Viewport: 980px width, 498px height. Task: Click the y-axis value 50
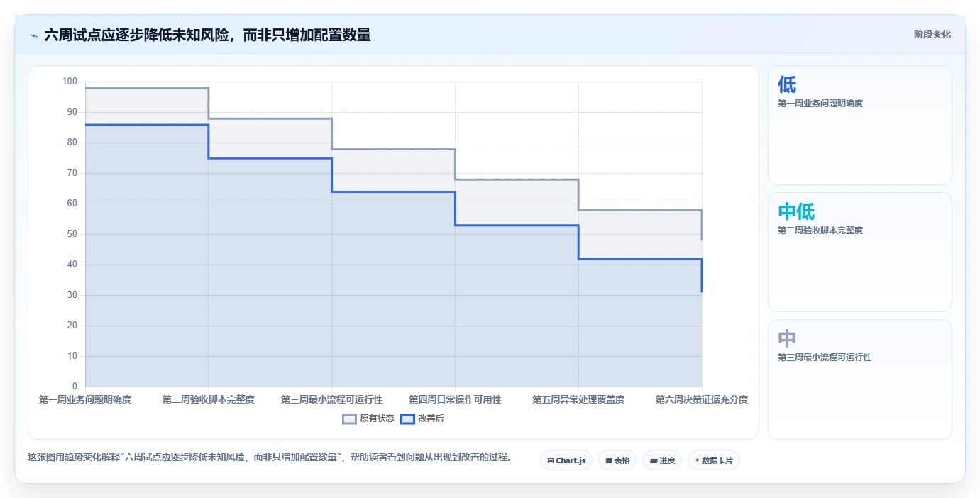72,234
